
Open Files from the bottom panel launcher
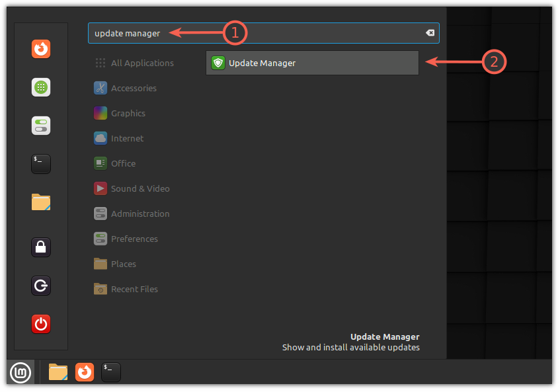[x=58, y=372]
